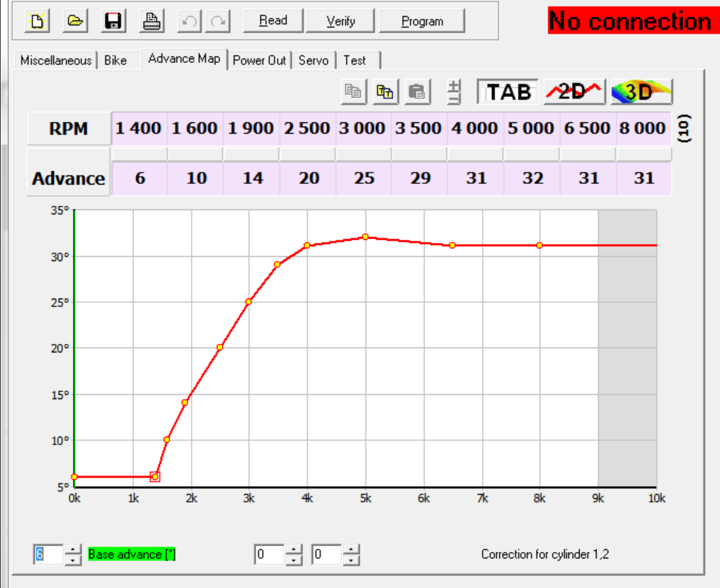Open the Servo tab
Viewport: 720px width, 588px height.
314,60
